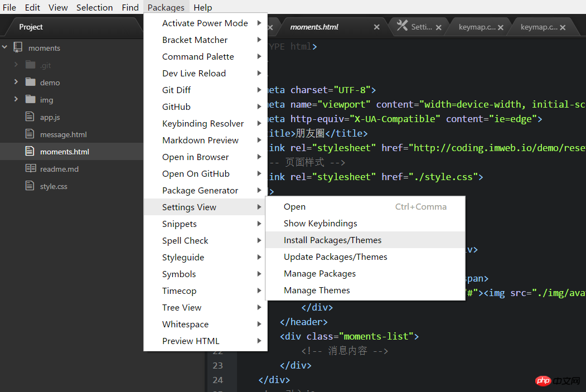Viewport: 586px width, 392px height.
Task: Choose Open in Settings View submenu
Action: (365, 207)
